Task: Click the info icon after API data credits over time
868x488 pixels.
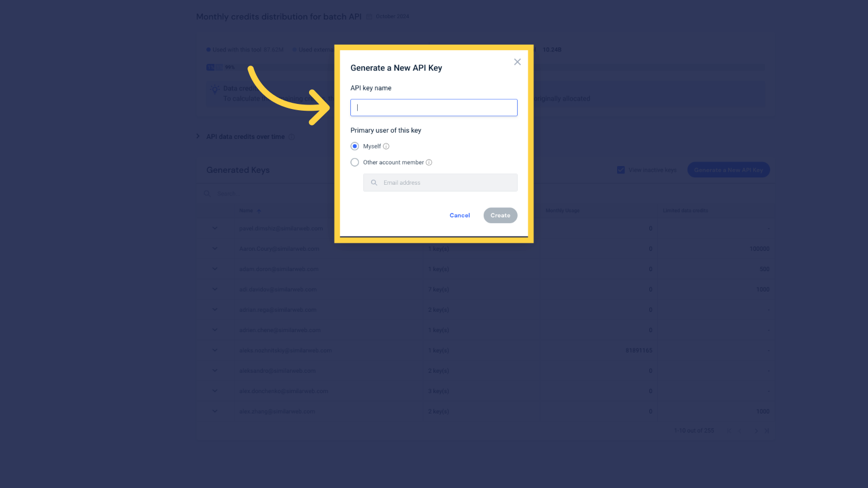Action: coord(292,137)
